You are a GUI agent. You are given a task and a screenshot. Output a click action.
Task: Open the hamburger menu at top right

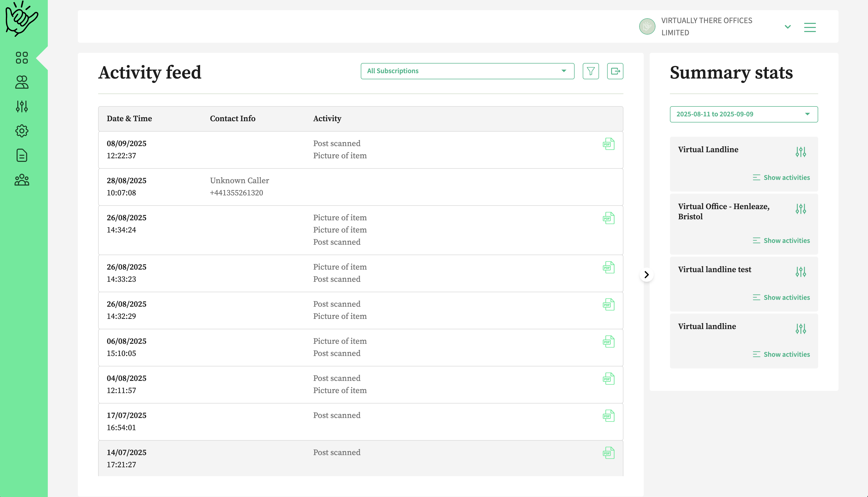810,27
